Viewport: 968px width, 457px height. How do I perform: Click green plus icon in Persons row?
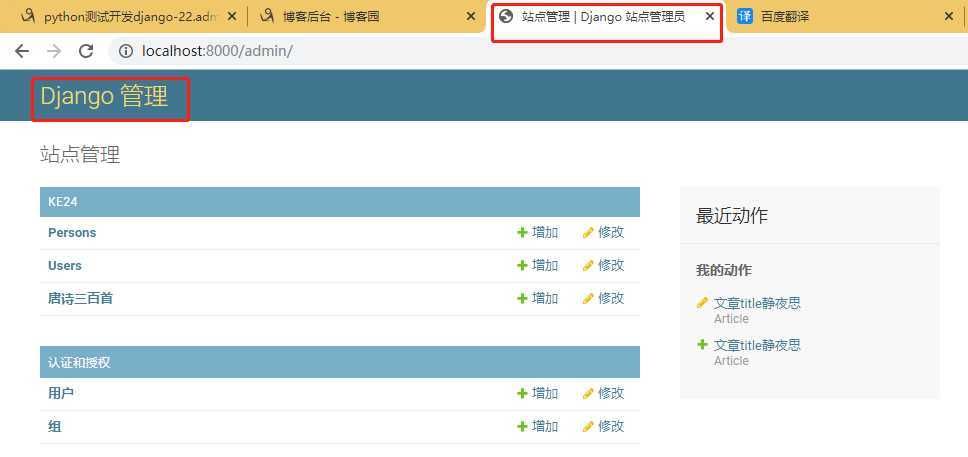pos(522,232)
